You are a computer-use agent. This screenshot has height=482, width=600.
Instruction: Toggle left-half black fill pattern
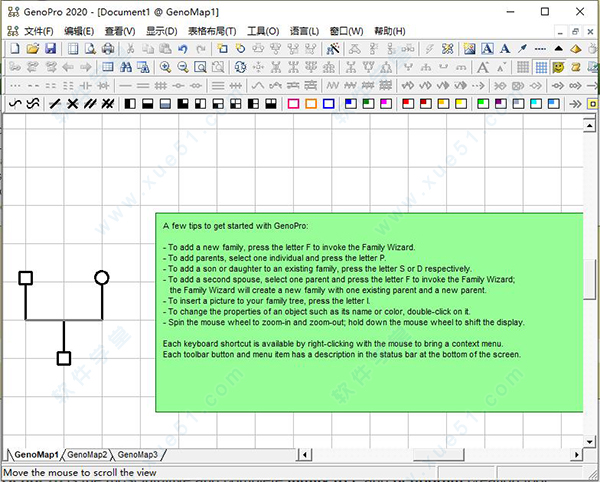click(130, 104)
